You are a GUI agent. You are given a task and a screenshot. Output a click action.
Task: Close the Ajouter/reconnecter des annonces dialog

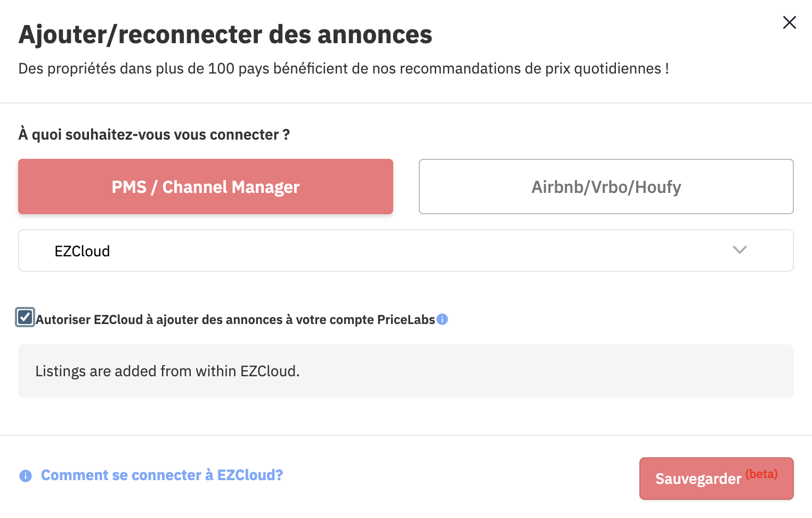click(789, 22)
